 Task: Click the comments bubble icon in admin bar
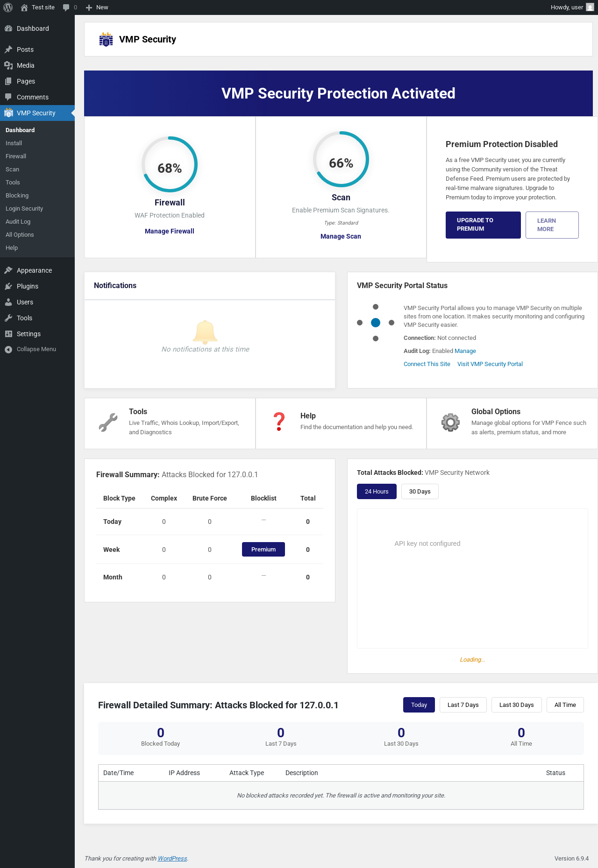pos(66,7)
